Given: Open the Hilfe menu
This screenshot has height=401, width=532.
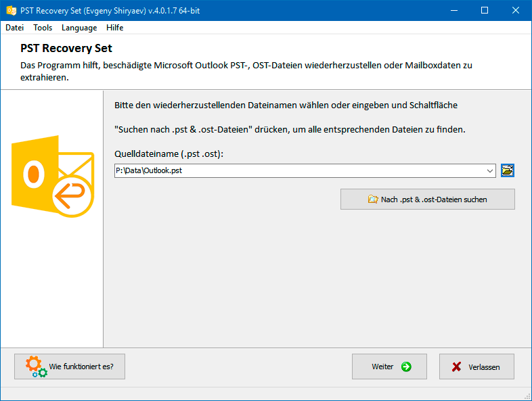Looking at the screenshot, I should (115, 28).
